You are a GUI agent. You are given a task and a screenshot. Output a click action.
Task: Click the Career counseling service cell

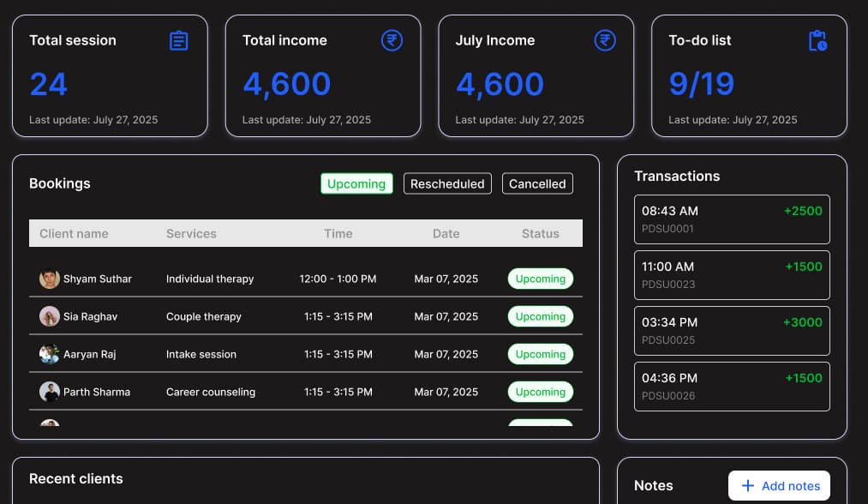tap(211, 392)
